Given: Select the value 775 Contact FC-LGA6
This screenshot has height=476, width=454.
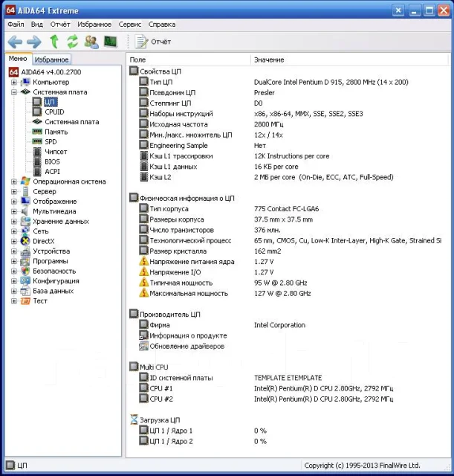Looking at the screenshot, I should (x=287, y=209).
